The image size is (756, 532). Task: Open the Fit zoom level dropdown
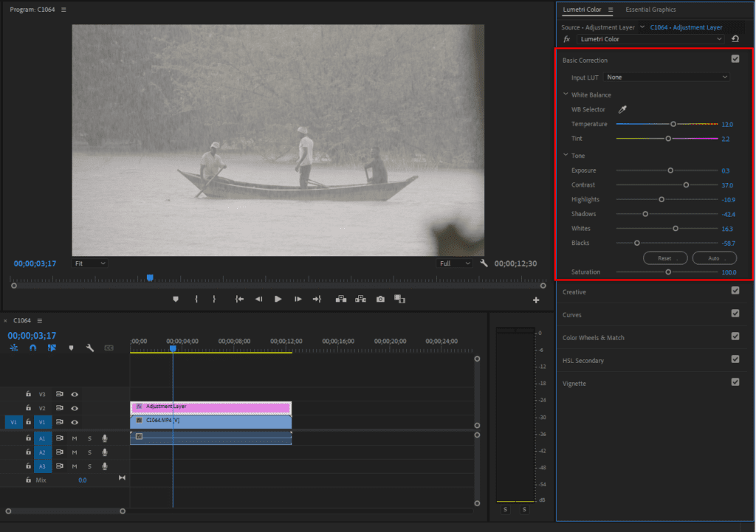tap(89, 263)
